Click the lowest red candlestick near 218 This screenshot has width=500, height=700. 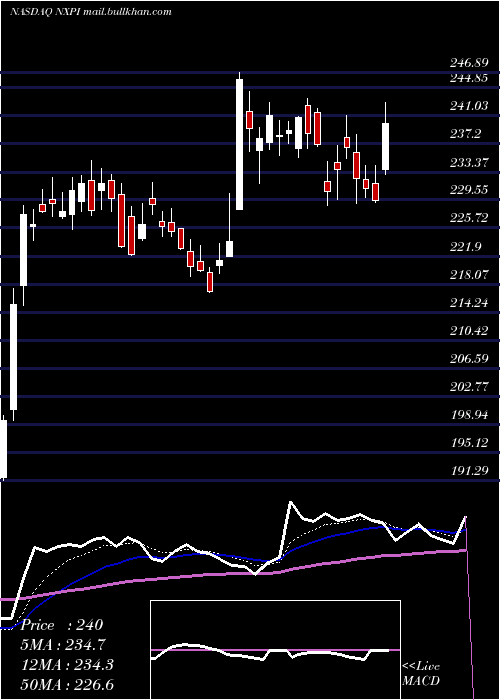(x=210, y=282)
